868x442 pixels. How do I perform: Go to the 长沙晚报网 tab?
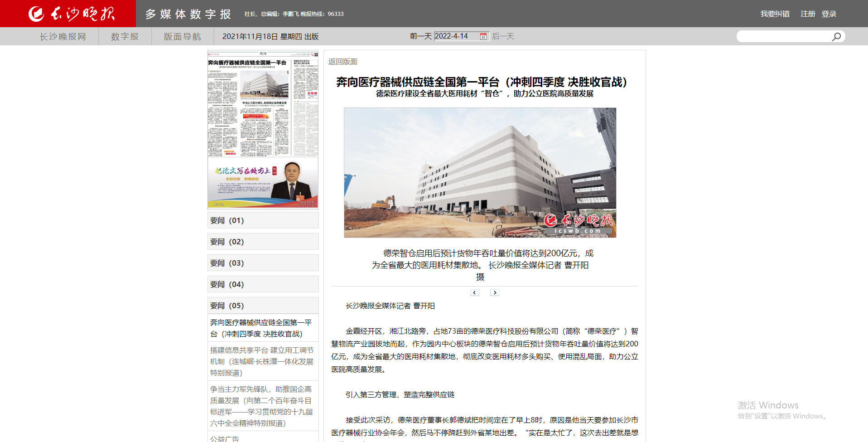[62, 36]
